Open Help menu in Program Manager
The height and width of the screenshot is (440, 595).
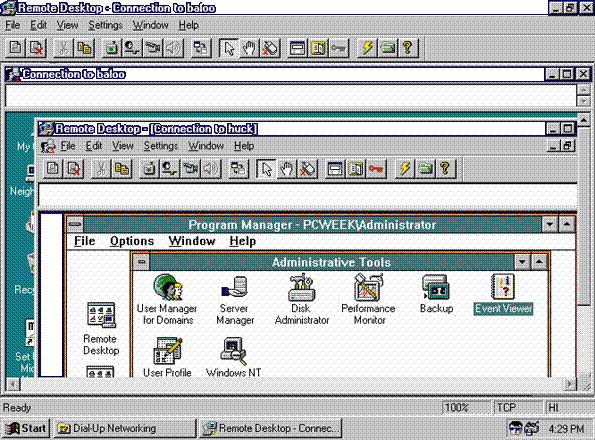pos(242,241)
